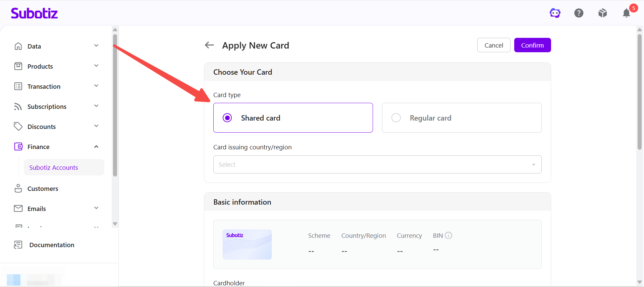Image resolution: width=644 pixels, height=287 pixels.
Task: Select the Shared card radio button
Action: tap(227, 118)
